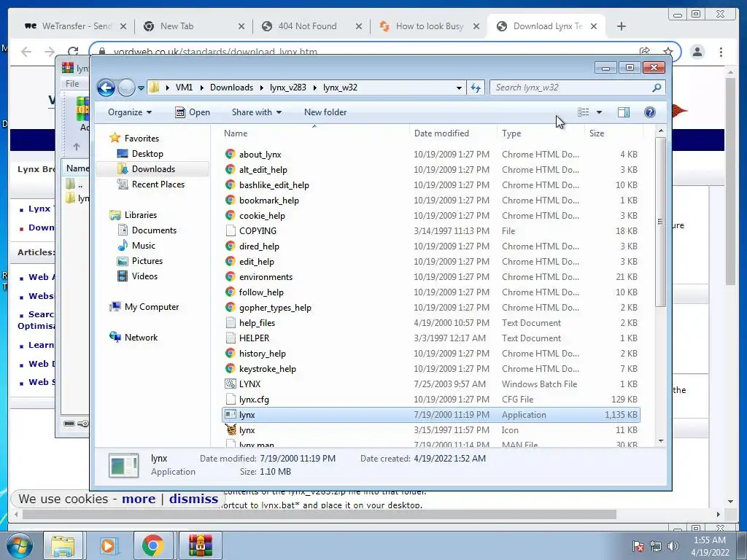Click the Explorer Forward navigation arrow

pos(126,87)
